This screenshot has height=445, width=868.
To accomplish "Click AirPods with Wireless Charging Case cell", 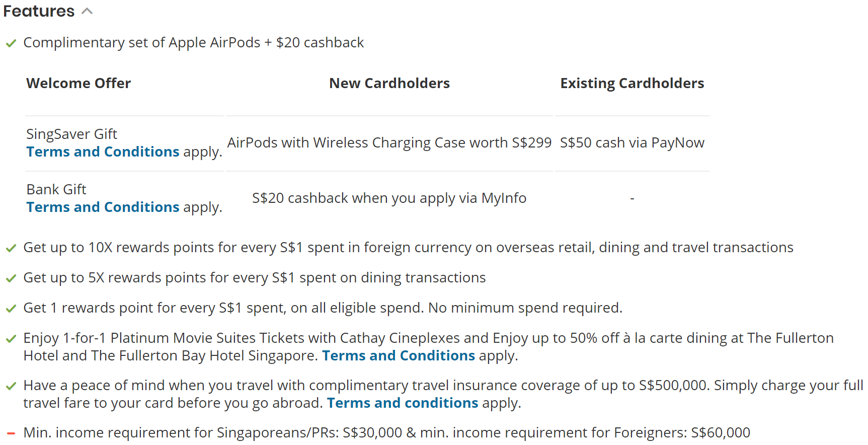I will click(389, 143).
